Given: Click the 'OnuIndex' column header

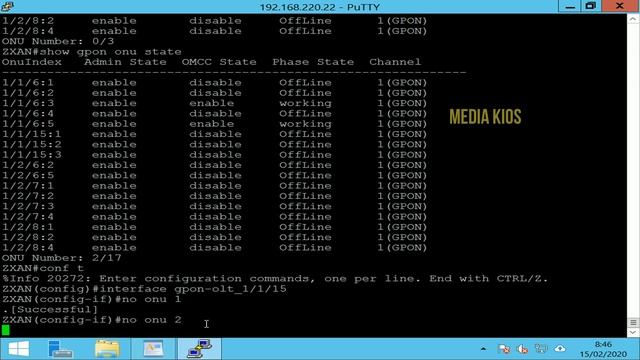Looking at the screenshot, I should pyautogui.click(x=32, y=62).
